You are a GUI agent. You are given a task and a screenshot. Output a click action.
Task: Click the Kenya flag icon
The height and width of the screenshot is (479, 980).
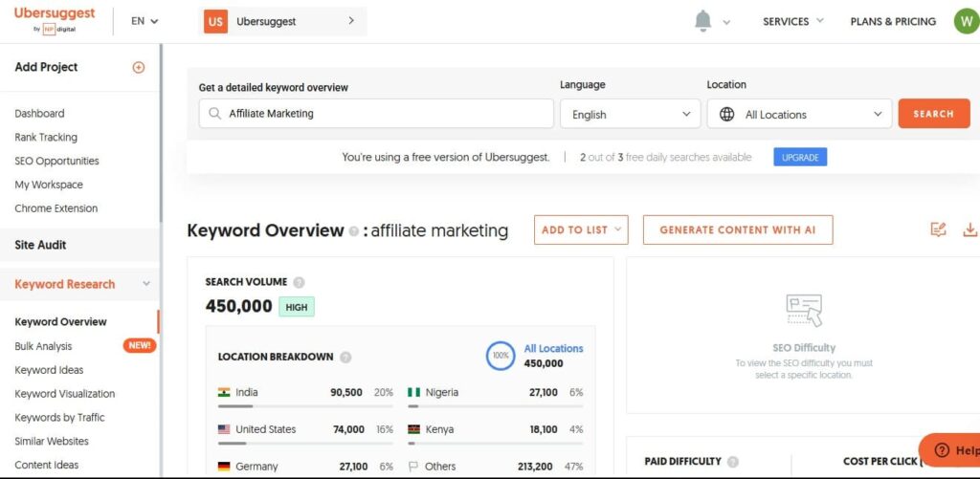pos(413,429)
